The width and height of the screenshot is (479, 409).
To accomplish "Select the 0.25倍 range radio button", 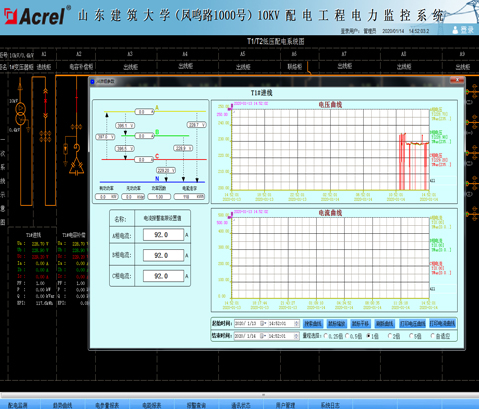I will coord(326,336).
